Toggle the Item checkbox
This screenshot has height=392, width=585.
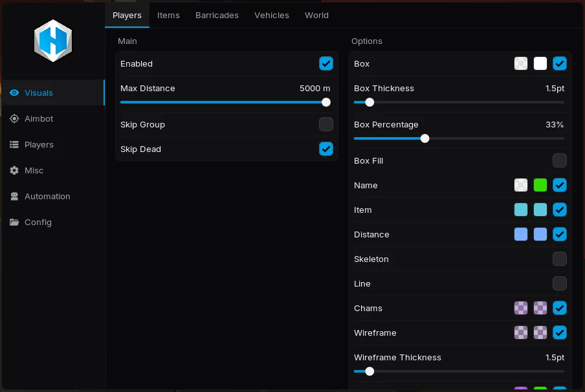(x=560, y=210)
